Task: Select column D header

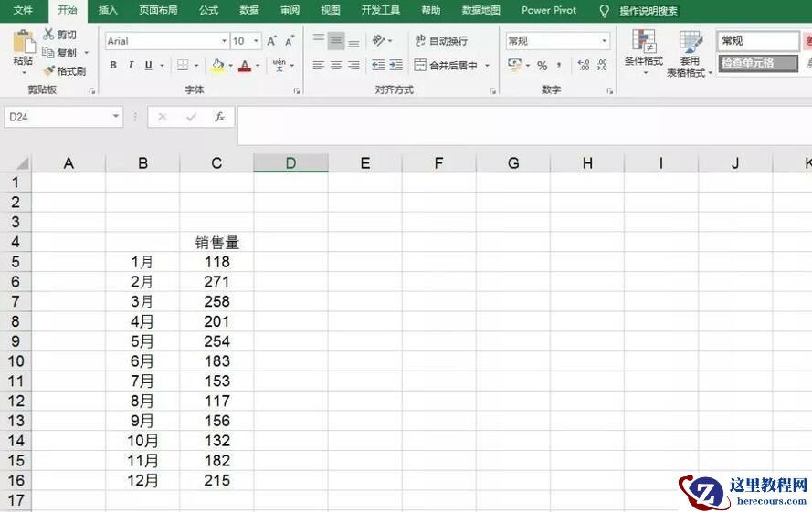Action: (290, 163)
